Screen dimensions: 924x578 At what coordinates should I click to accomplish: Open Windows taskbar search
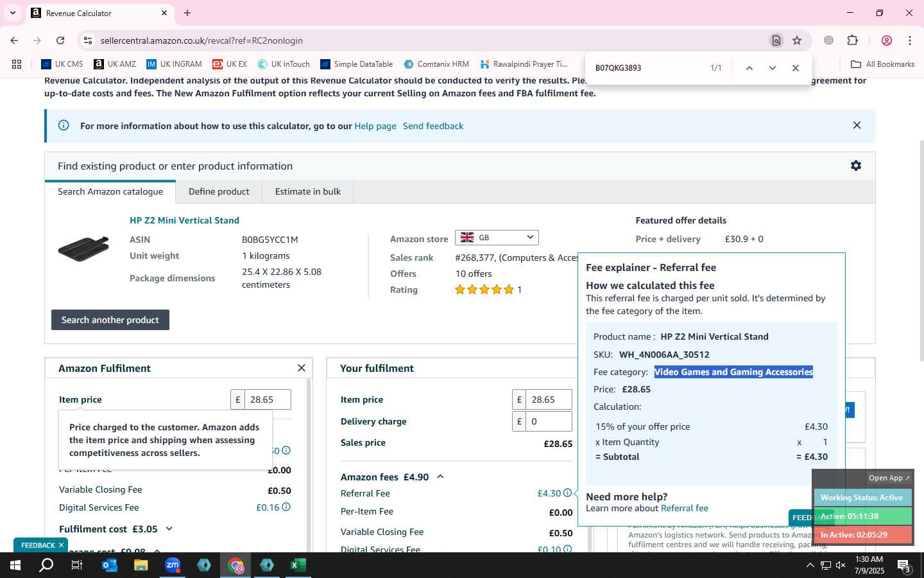point(46,565)
